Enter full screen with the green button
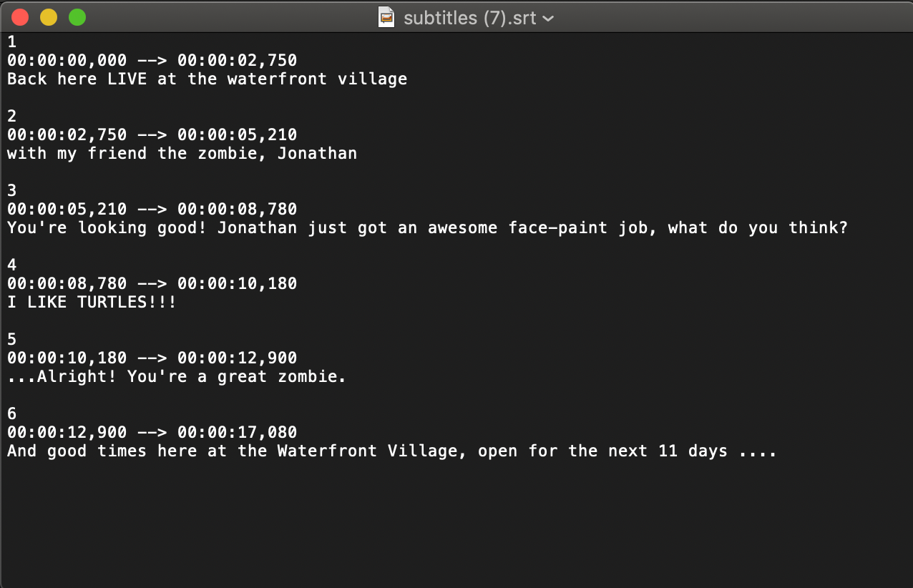The image size is (913, 588). (77, 17)
